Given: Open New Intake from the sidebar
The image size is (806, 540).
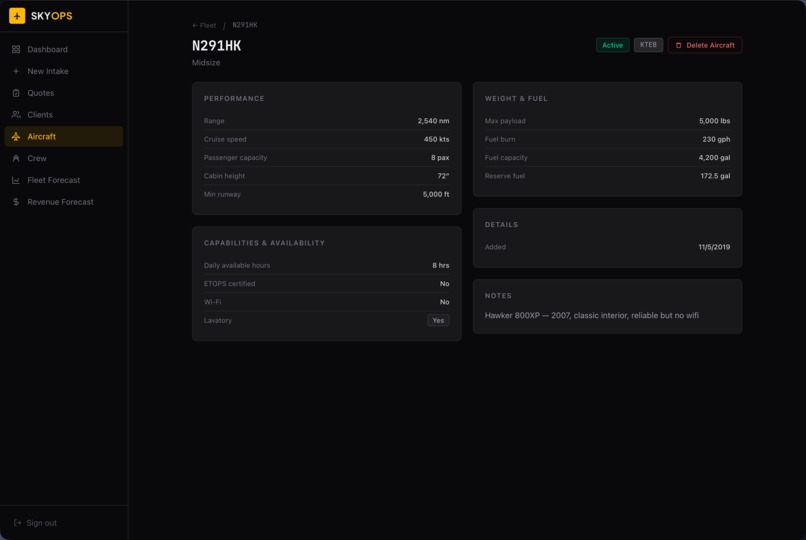Looking at the screenshot, I should [64, 71].
